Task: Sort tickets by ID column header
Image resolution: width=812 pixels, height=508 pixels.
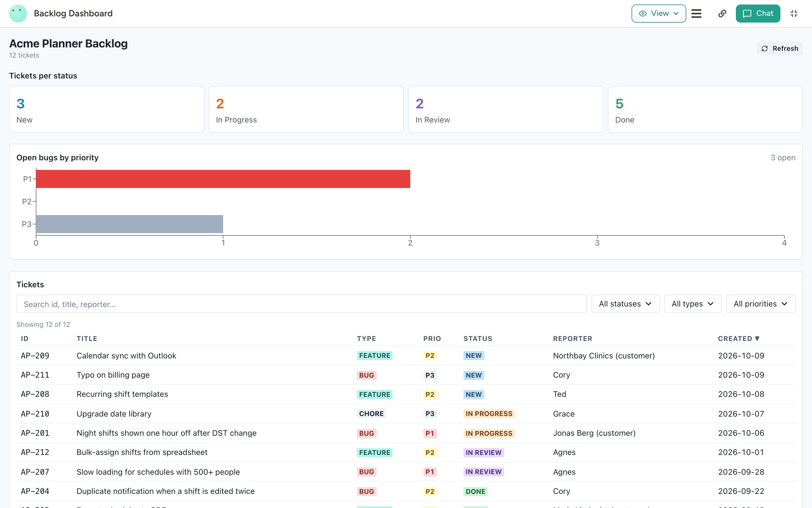Action: tap(25, 338)
